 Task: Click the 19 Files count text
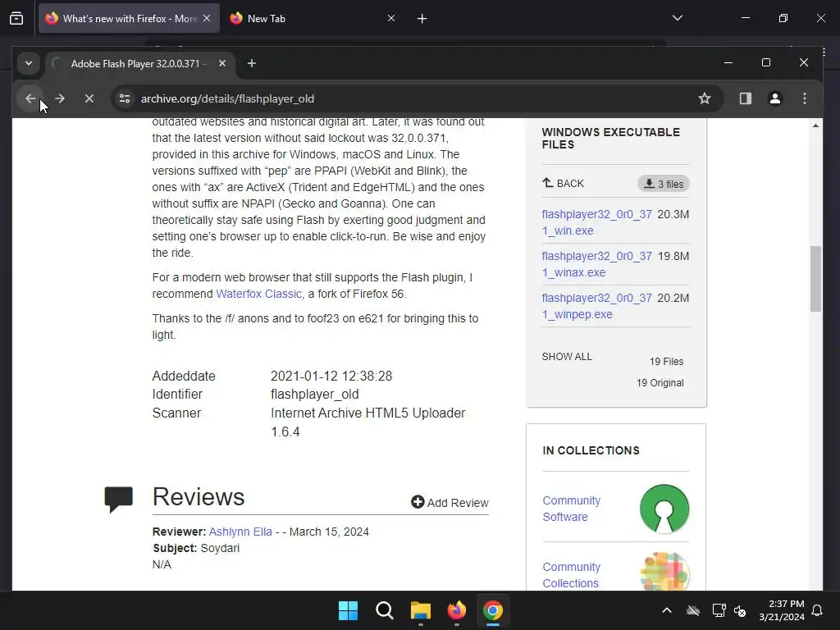pyautogui.click(x=666, y=362)
